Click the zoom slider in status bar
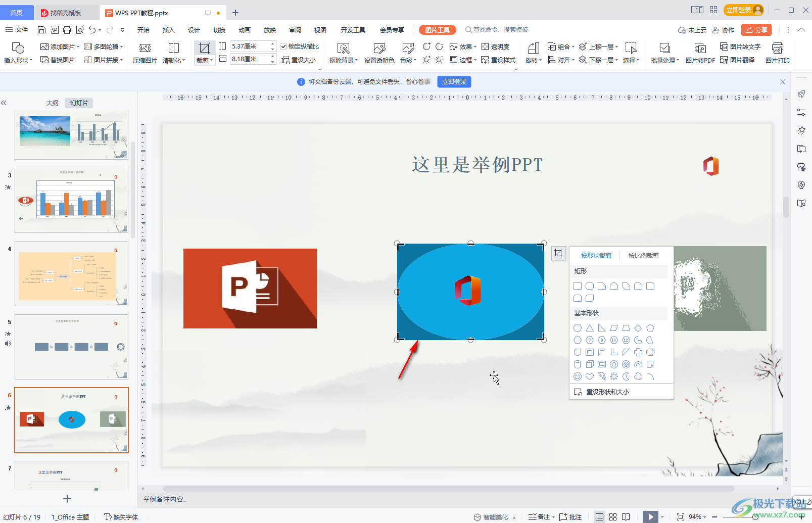 [x=755, y=516]
